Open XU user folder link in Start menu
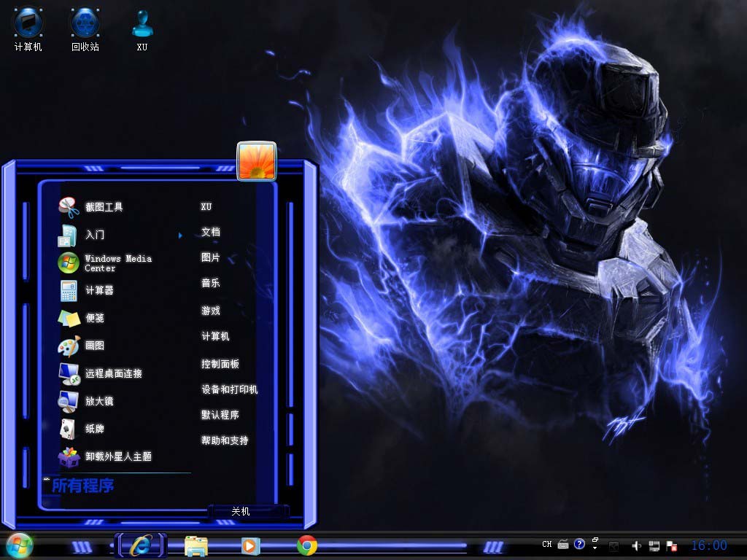The width and height of the screenshot is (747, 560). click(x=206, y=206)
